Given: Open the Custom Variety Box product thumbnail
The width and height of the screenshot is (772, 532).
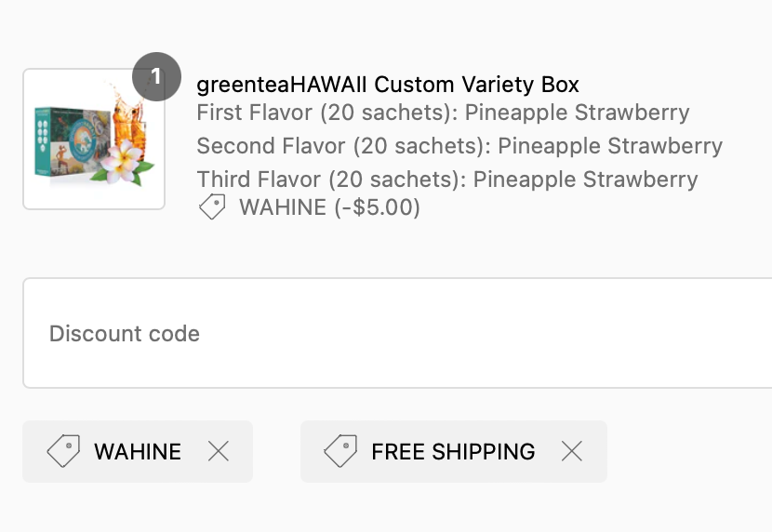Looking at the screenshot, I should [x=94, y=139].
